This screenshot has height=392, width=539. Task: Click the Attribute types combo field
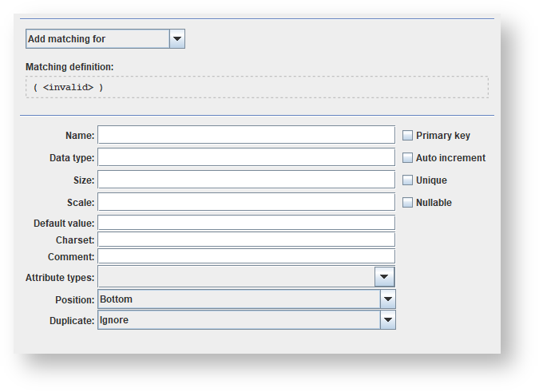(236, 277)
